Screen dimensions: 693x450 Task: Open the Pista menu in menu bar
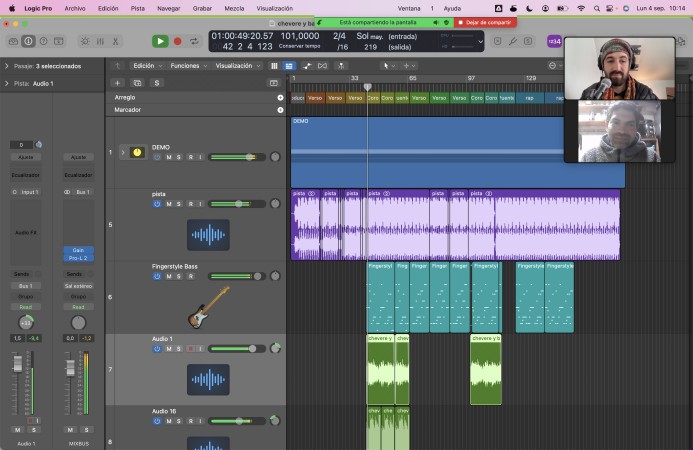(137, 8)
